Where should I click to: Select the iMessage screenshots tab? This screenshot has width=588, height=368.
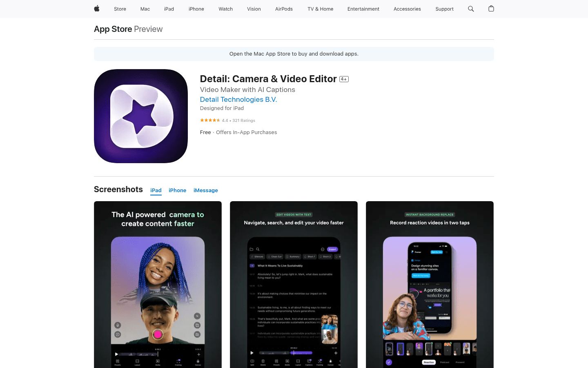[206, 191]
